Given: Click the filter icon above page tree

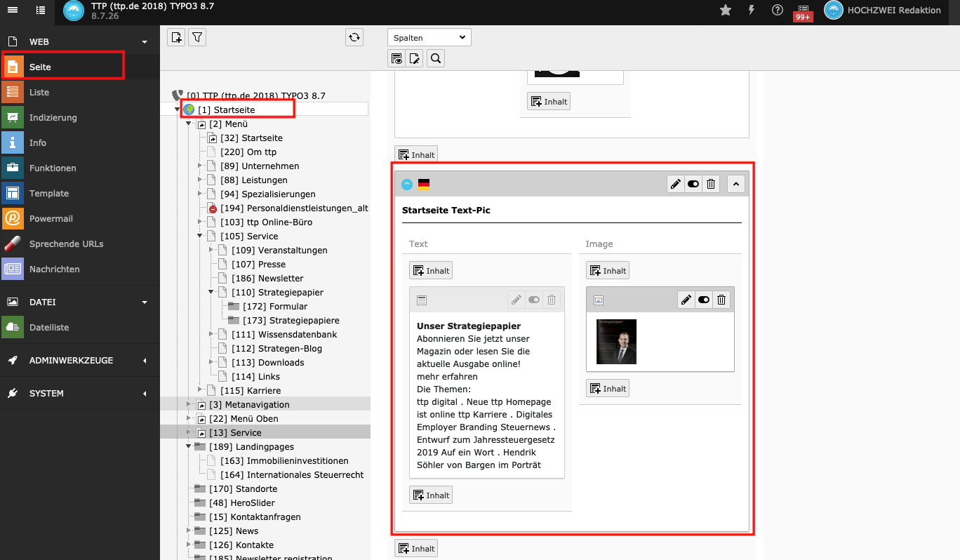Looking at the screenshot, I should [197, 37].
